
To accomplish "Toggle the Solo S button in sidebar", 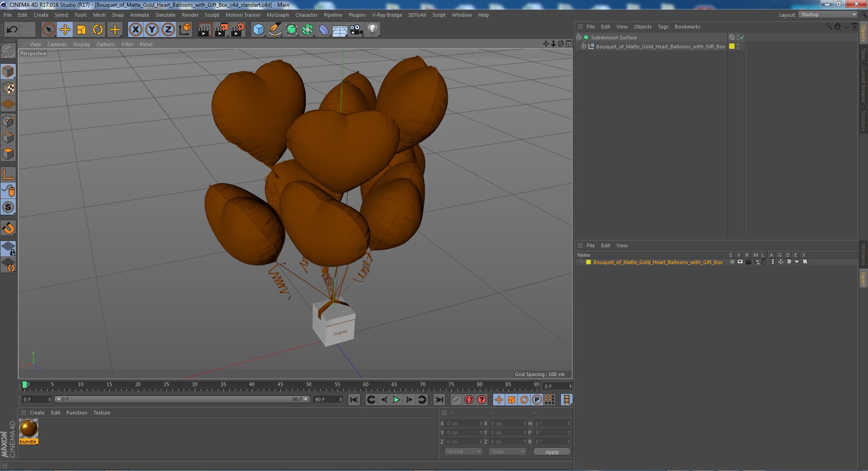I will pos(8,207).
